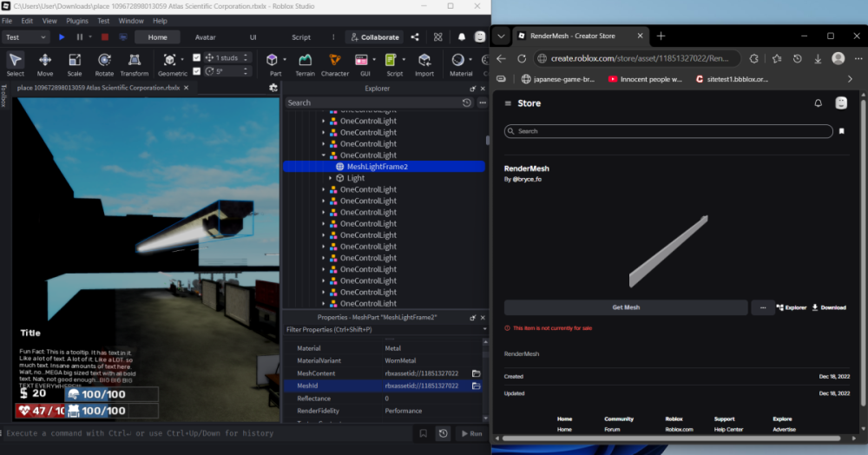Click the Explorer vertical scrollbar

pyautogui.click(x=487, y=141)
